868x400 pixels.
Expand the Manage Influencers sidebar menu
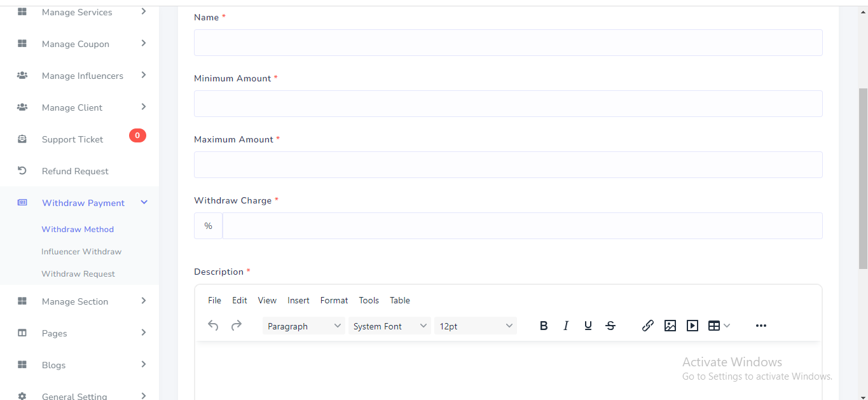[83, 76]
